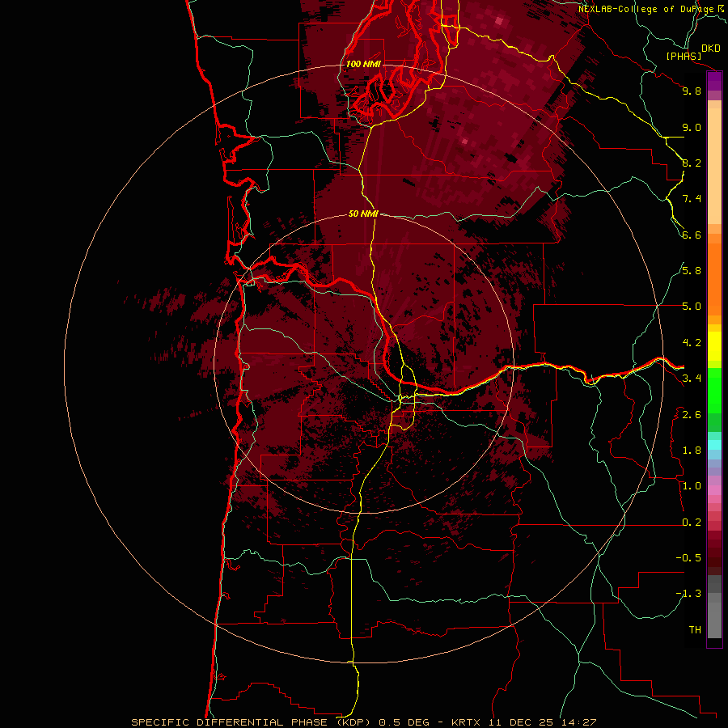Click the purple top segment of the color bar

(714, 81)
